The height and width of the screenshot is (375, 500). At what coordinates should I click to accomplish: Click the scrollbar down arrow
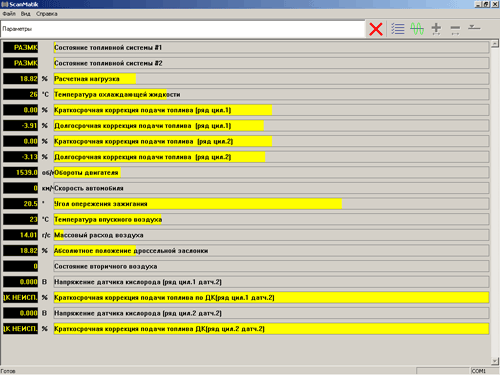495,361
